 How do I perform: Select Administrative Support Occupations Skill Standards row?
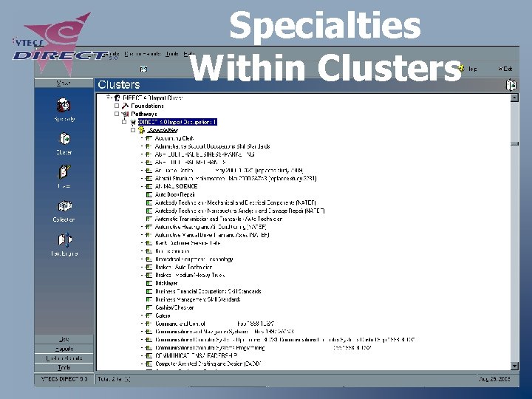(212, 146)
